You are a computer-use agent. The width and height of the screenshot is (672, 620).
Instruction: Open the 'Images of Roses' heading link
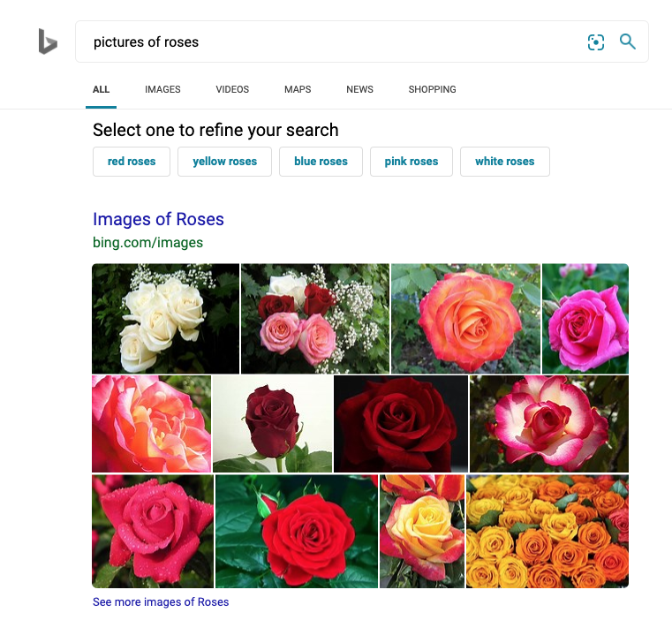pyautogui.click(x=158, y=219)
